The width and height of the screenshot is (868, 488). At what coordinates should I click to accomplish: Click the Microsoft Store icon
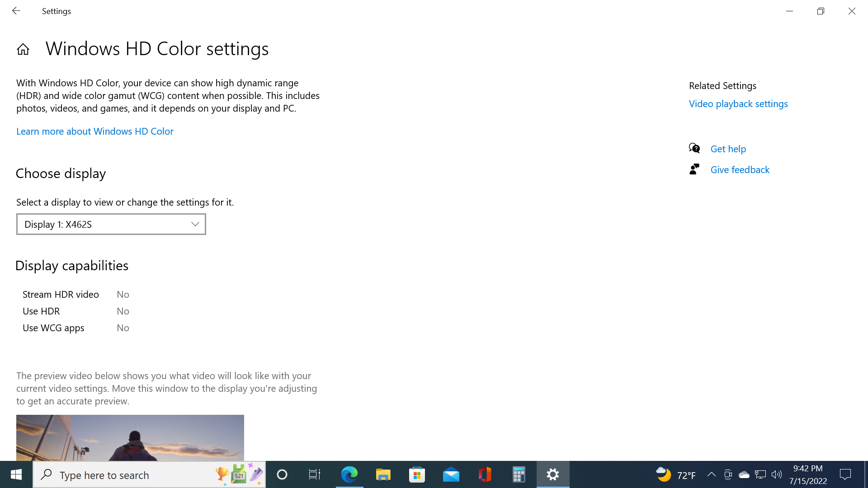coord(417,474)
